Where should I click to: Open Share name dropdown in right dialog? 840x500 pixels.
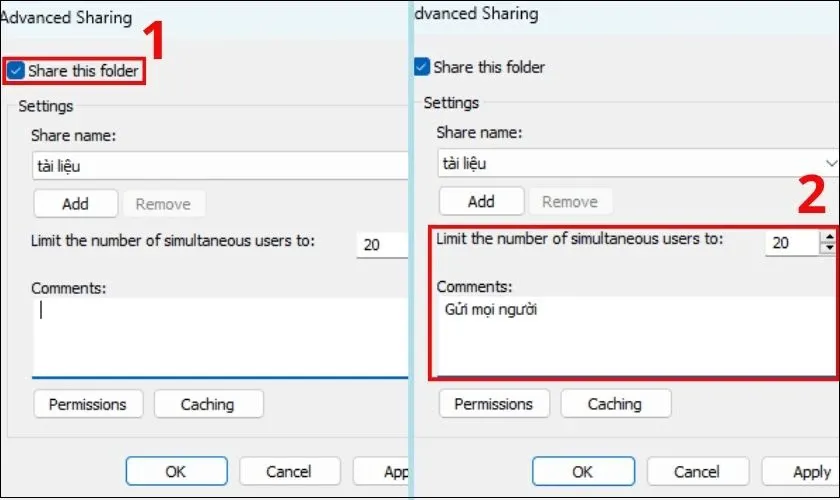point(831,163)
